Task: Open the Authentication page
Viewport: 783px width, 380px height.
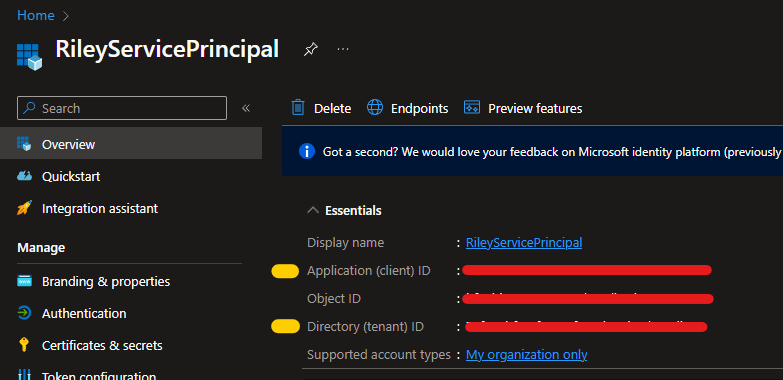Action: (x=84, y=314)
